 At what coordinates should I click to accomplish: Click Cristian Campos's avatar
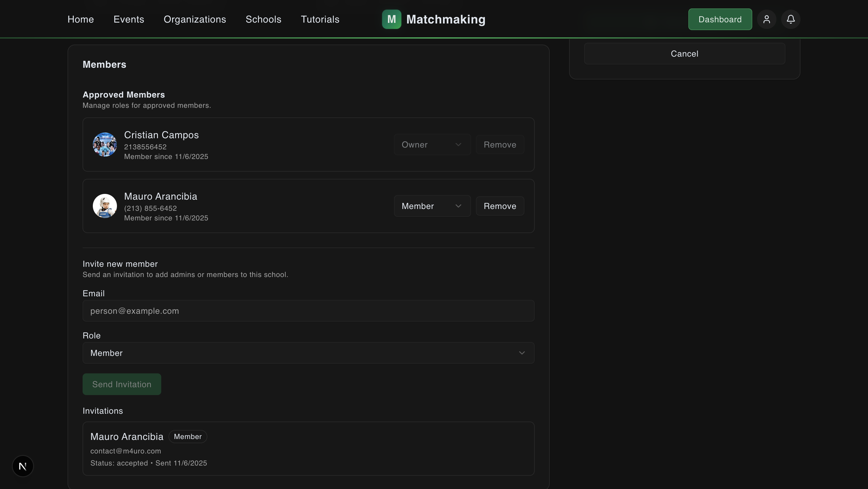pos(105,144)
